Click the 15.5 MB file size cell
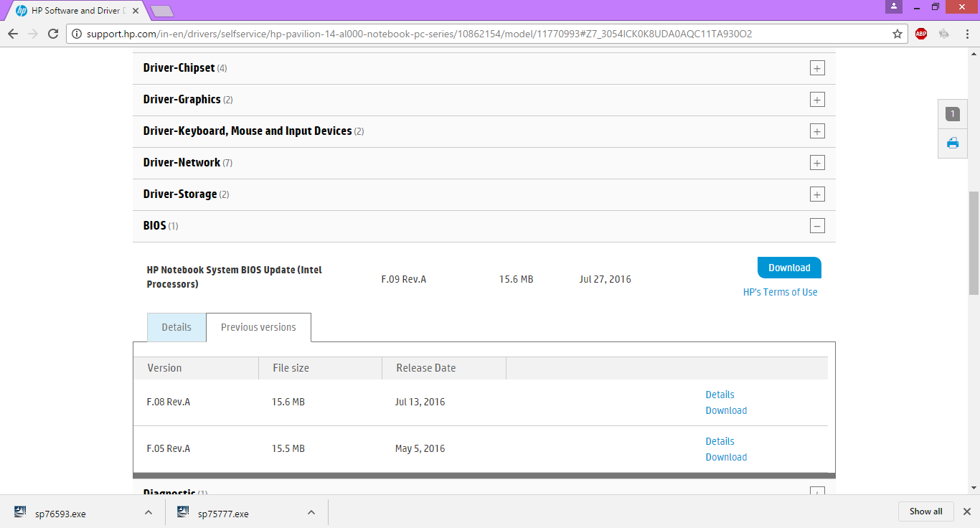The image size is (980, 528). point(288,449)
